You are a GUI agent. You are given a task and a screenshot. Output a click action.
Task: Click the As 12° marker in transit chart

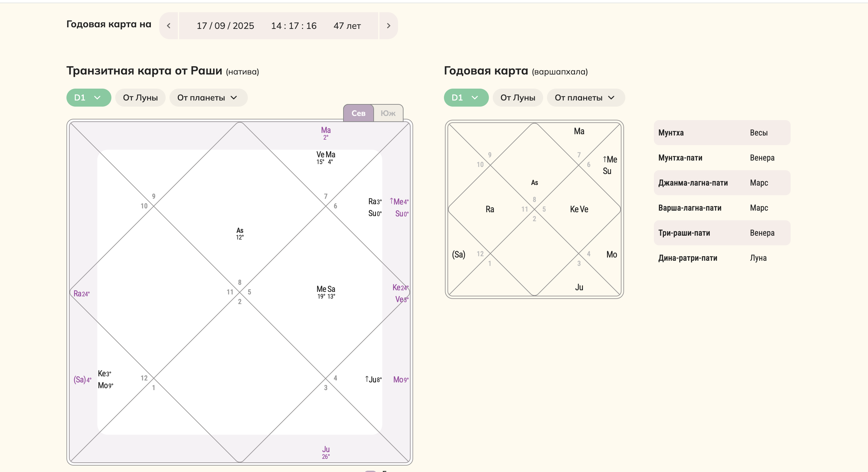[x=239, y=233]
